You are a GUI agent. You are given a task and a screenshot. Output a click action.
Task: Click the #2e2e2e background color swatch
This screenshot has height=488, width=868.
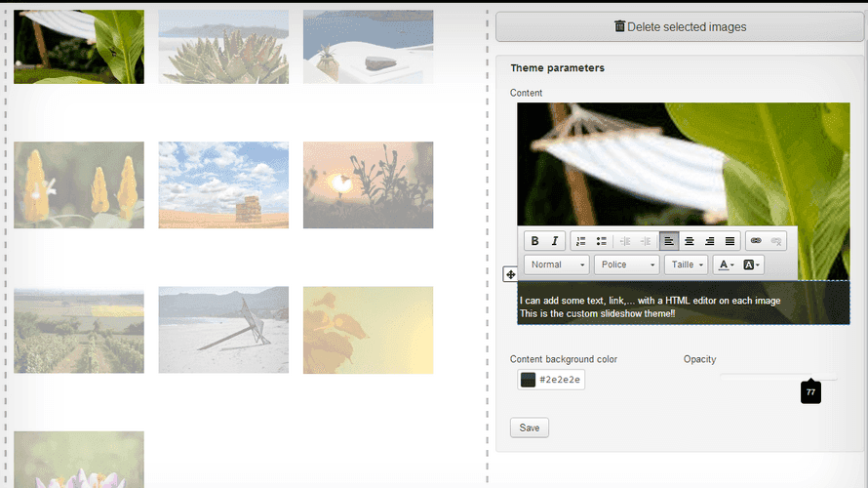[x=529, y=380]
